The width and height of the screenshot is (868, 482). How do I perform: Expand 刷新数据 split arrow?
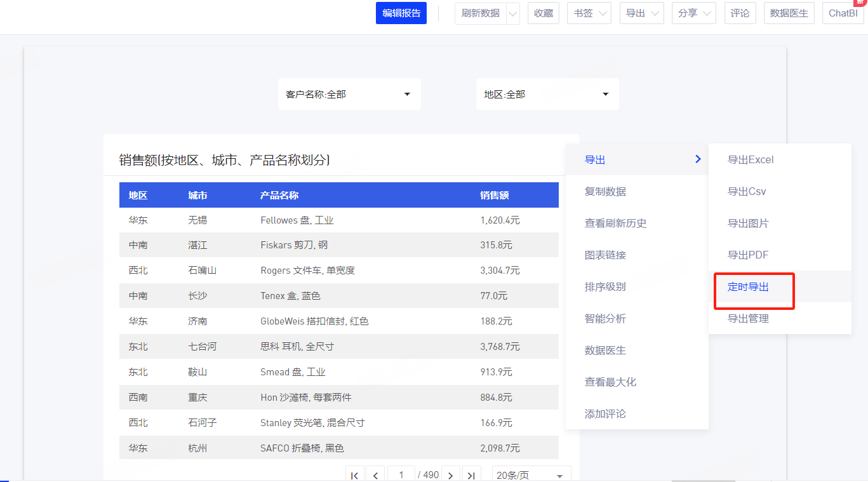point(513,13)
